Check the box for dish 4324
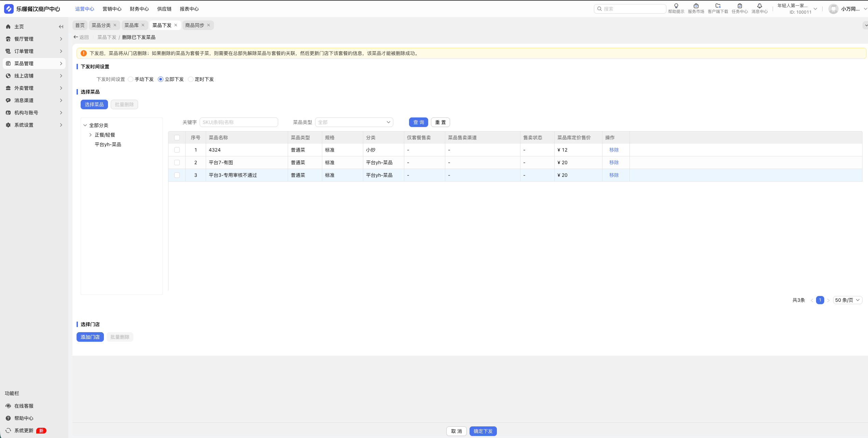This screenshot has width=868, height=438. point(177,150)
